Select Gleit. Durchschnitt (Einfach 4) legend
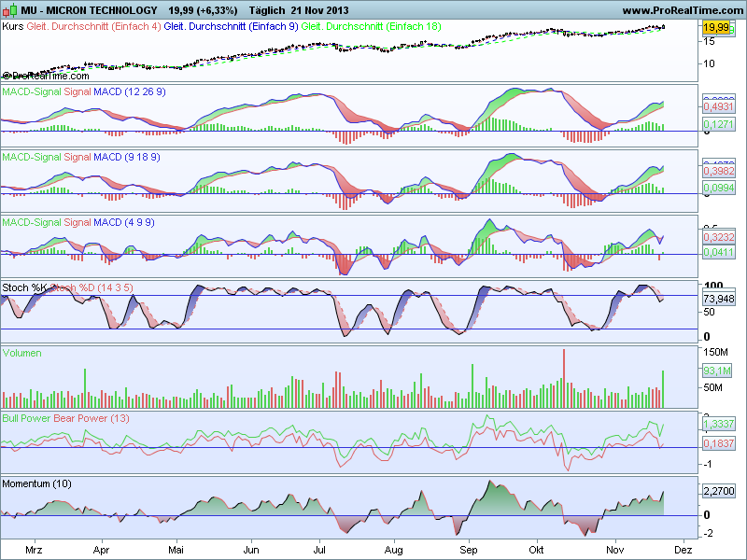747x560 pixels. (x=94, y=26)
